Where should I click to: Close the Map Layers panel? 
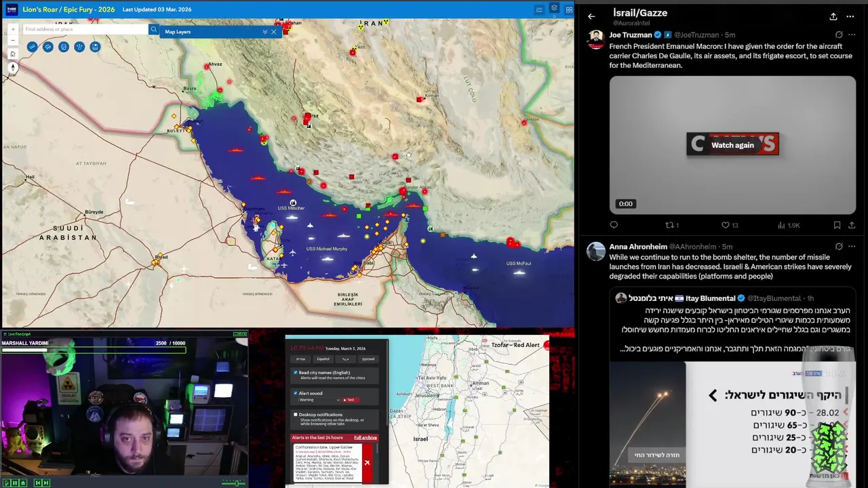pos(274,32)
